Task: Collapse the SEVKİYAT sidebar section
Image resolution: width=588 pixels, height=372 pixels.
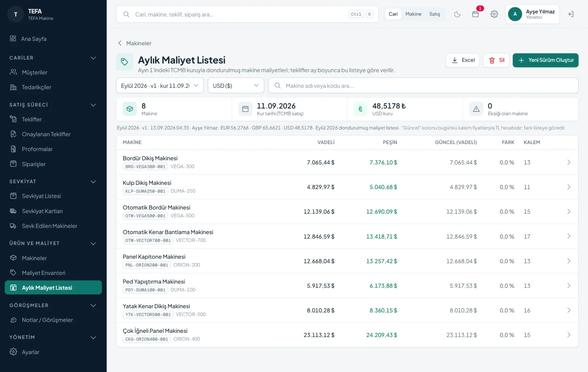Action: (x=93, y=181)
